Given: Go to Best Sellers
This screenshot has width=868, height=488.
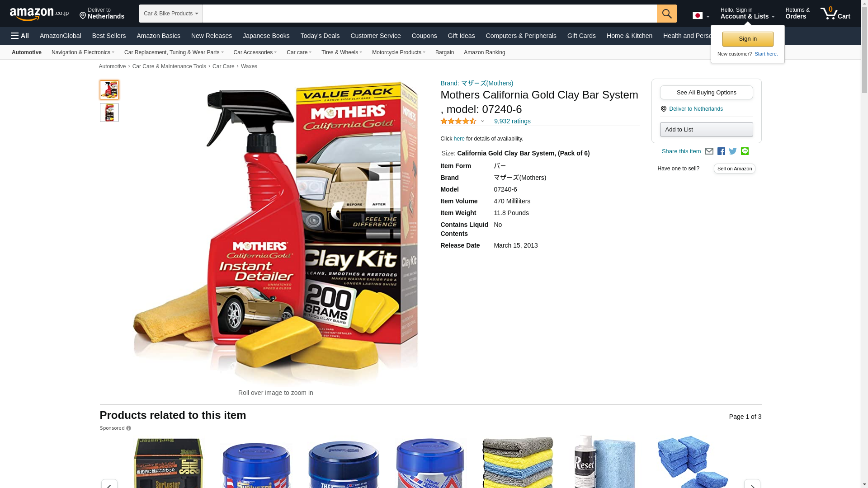Looking at the screenshot, I should point(109,36).
